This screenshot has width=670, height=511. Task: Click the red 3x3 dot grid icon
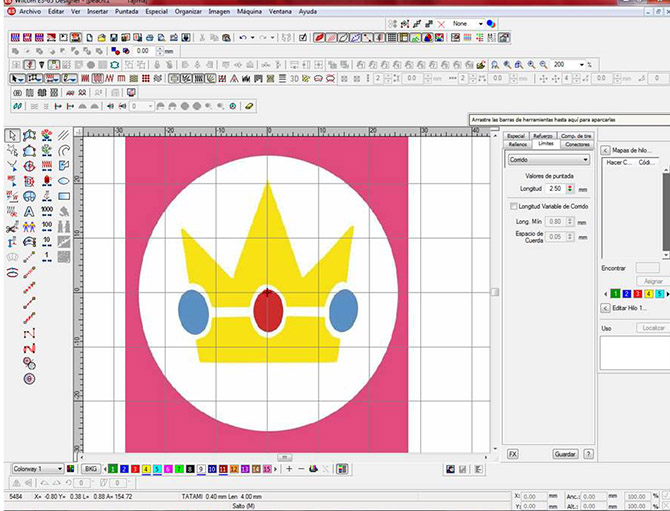pos(146,79)
